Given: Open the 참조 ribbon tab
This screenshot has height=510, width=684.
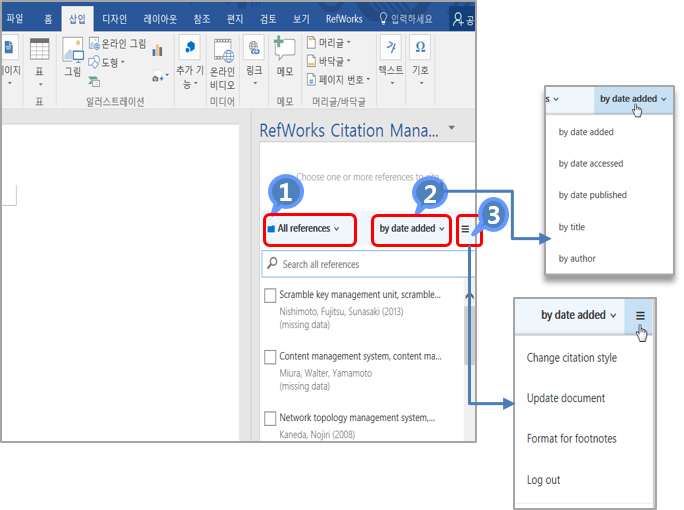Looking at the screenshot, I should pyautogui.click(x=202, y=19).
